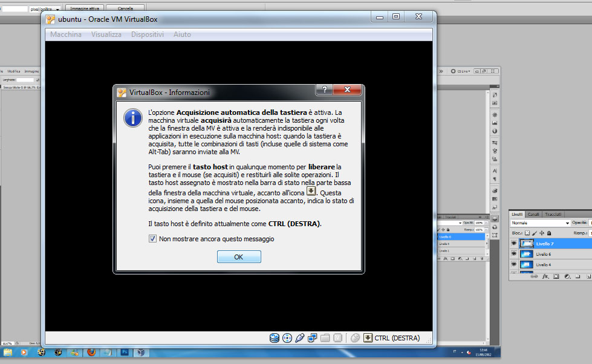Image resolution: width=592 pixels, height=364 pixels.
Task: Switch to the Livelli tab
Action: click(517, 214)
